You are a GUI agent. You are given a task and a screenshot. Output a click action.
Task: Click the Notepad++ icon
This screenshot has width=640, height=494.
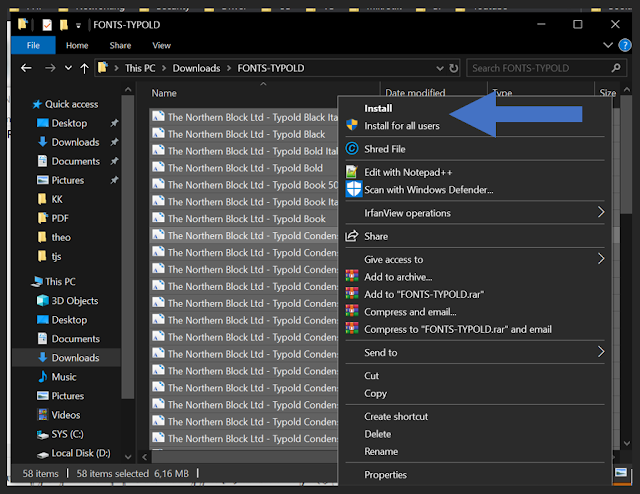352,172
